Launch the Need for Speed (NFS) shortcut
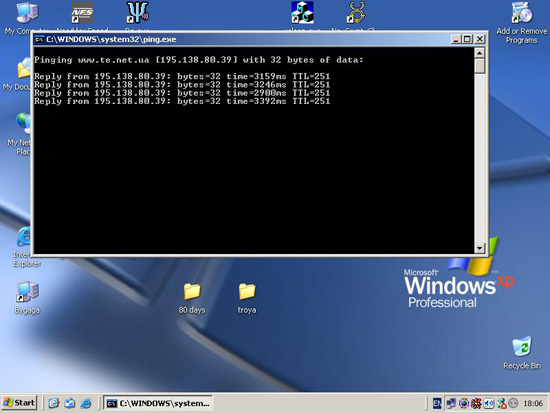The image size is (550, 413). pyautogui.click(x=82, y=13)
